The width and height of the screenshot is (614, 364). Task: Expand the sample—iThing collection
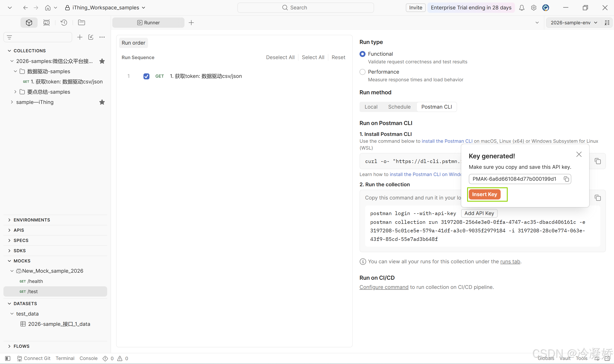coord(12,102)
